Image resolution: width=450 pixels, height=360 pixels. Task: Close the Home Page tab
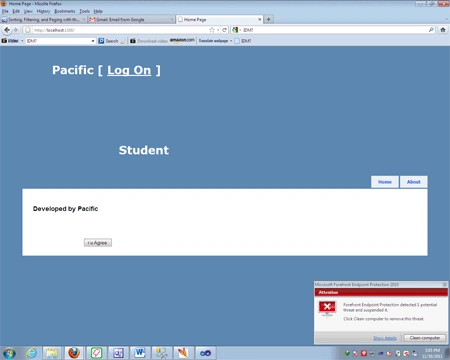click(260, 19)
